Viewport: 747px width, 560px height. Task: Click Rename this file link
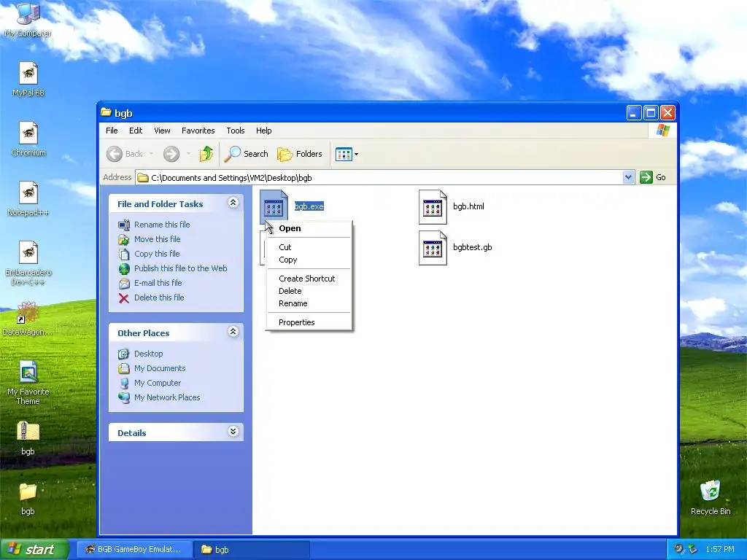162,225
